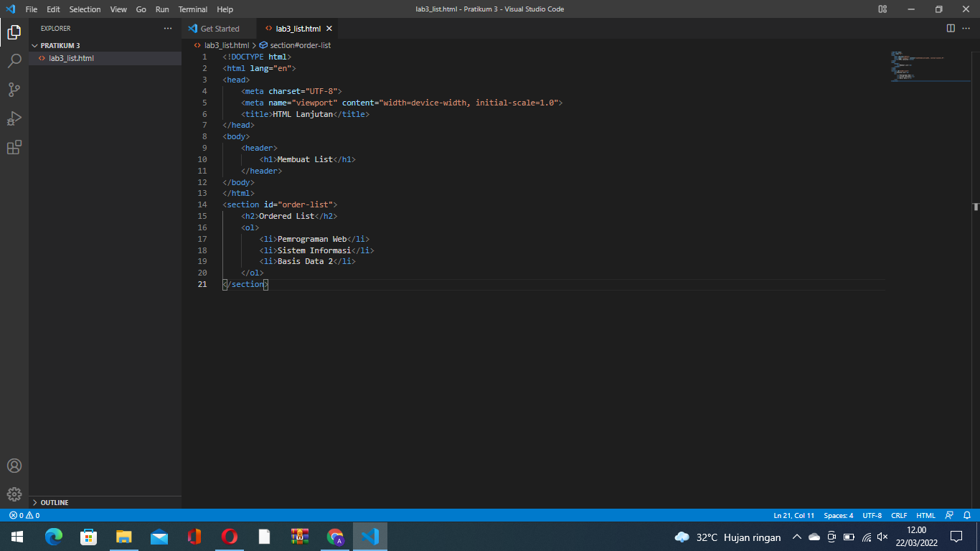
Task: Launch Microsoft Edge from taskbar
Action: pyautogui.click(x=54, y=537)
